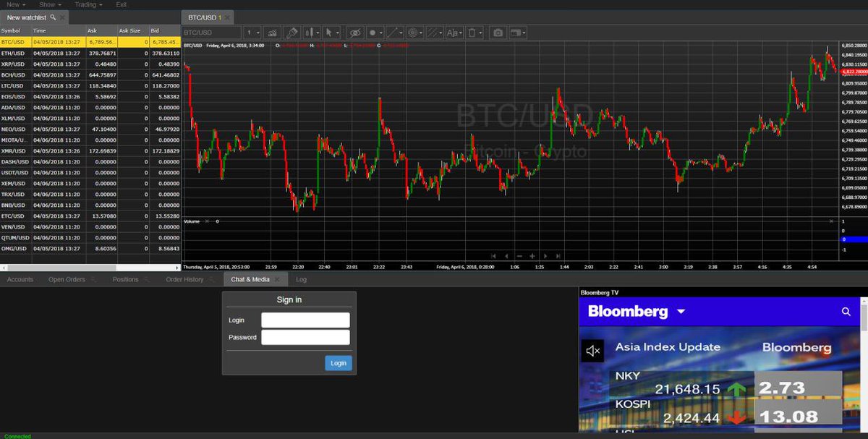
Task: Close the Chat & Media tab
Action: [x=276, y=279]
